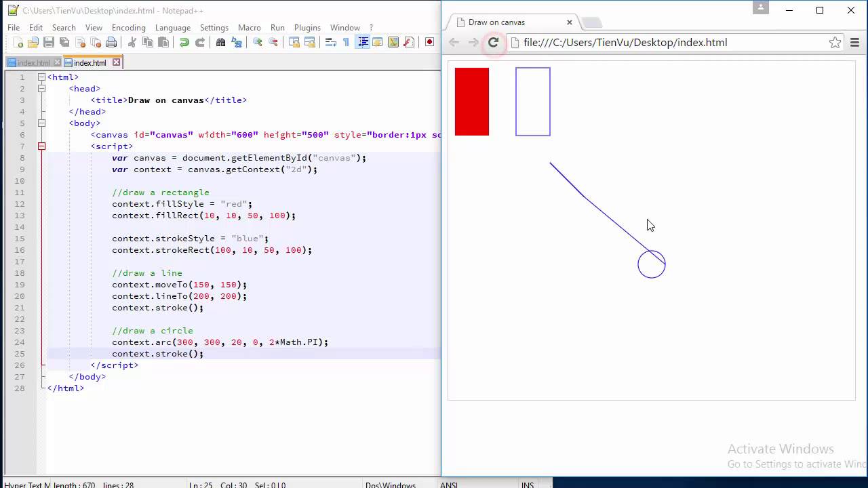Click the New file icon in Notepad++

(x=18, y=42)
